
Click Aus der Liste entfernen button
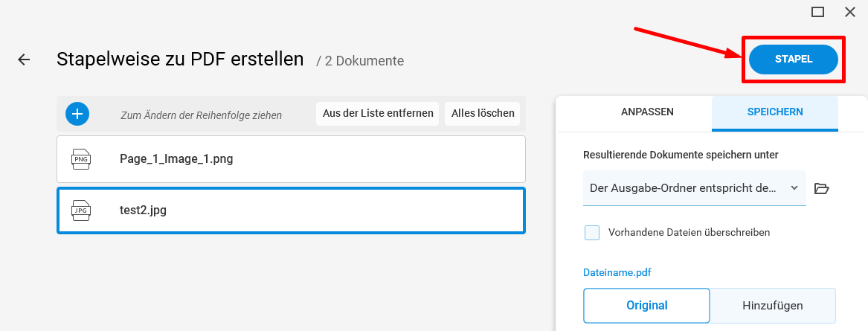point(378,114)
